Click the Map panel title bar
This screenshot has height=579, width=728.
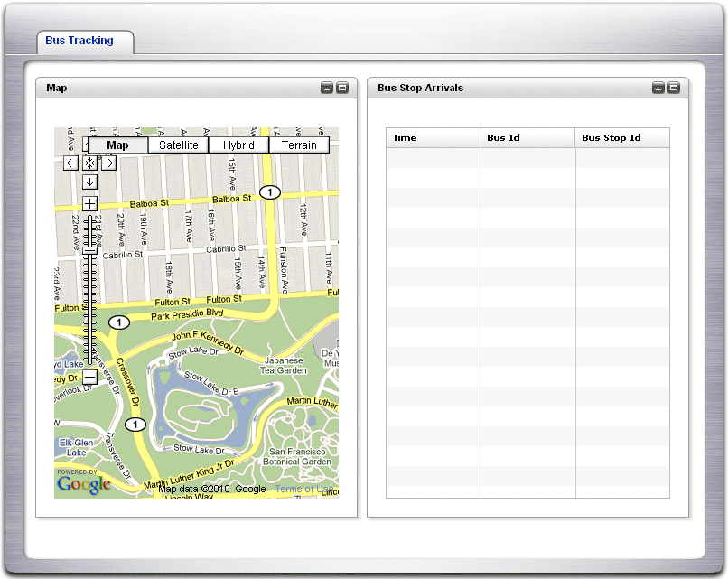coord(196,88)
